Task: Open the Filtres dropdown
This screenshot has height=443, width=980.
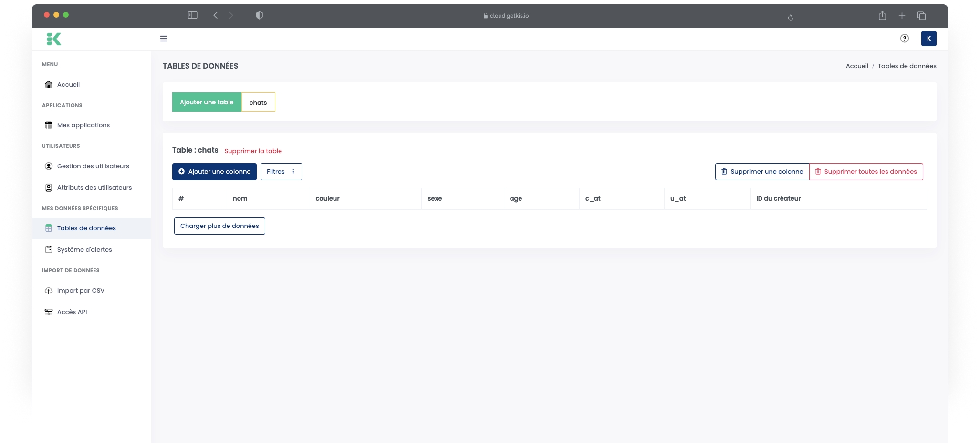Action: [x=281, y=172]
